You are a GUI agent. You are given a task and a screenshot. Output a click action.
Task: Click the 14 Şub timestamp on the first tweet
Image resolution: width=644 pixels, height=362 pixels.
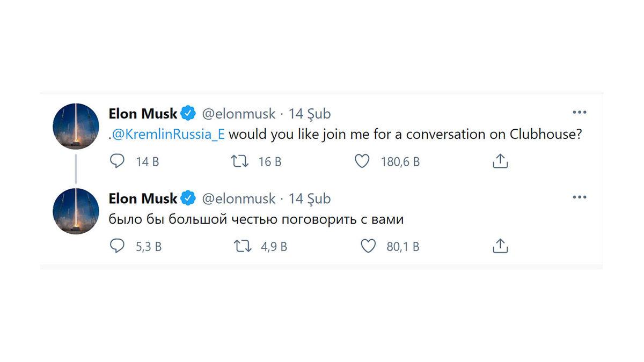click(x=312, y=113)
